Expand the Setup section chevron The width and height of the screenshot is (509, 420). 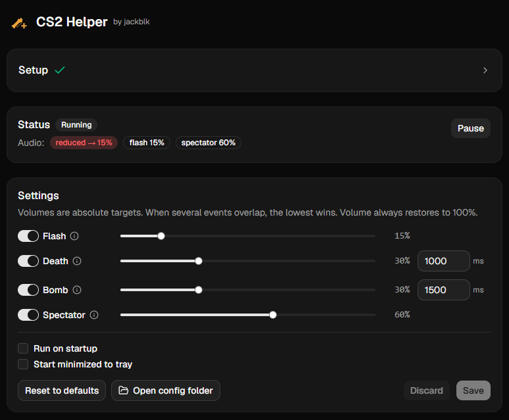485,70
